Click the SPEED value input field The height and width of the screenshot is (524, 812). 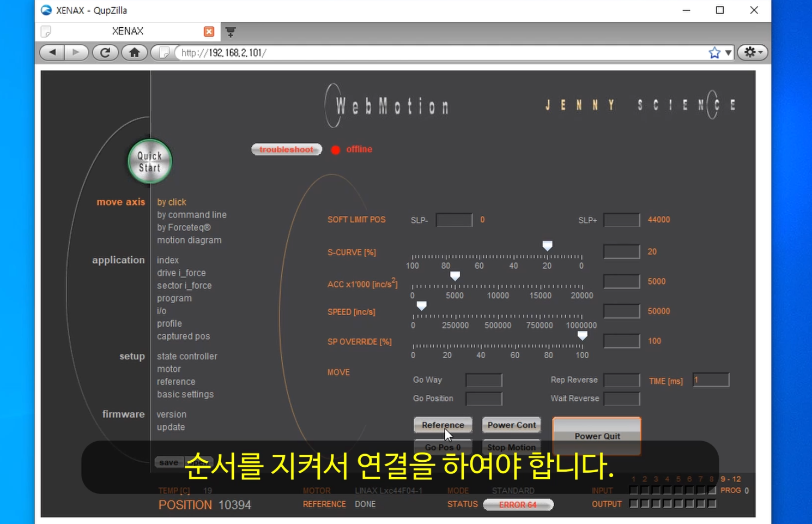[622, 311]
